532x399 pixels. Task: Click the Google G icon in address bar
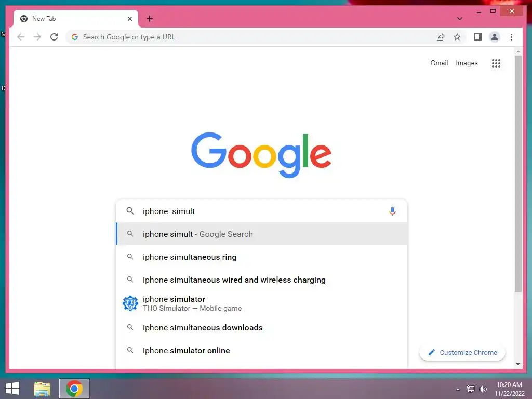click(75, 37)
